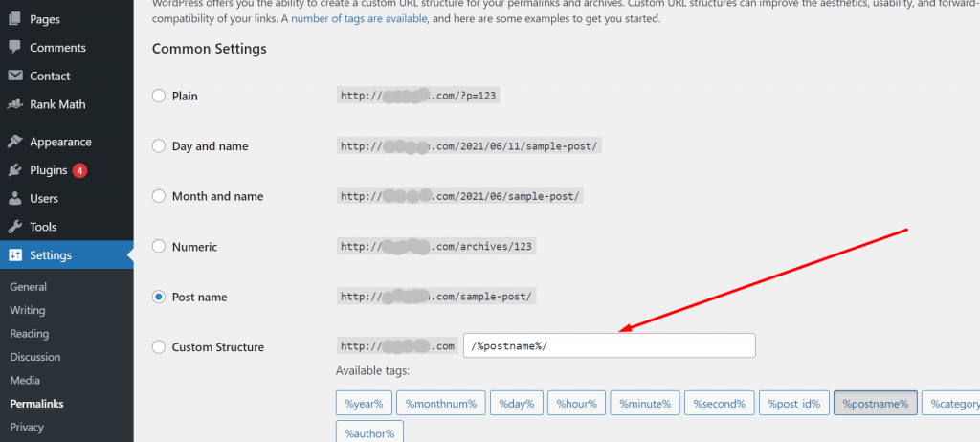Viewport: 980px width, 442px height.
Task: Go to the Discussion settings submenu
Action: (x=35, y=357)
